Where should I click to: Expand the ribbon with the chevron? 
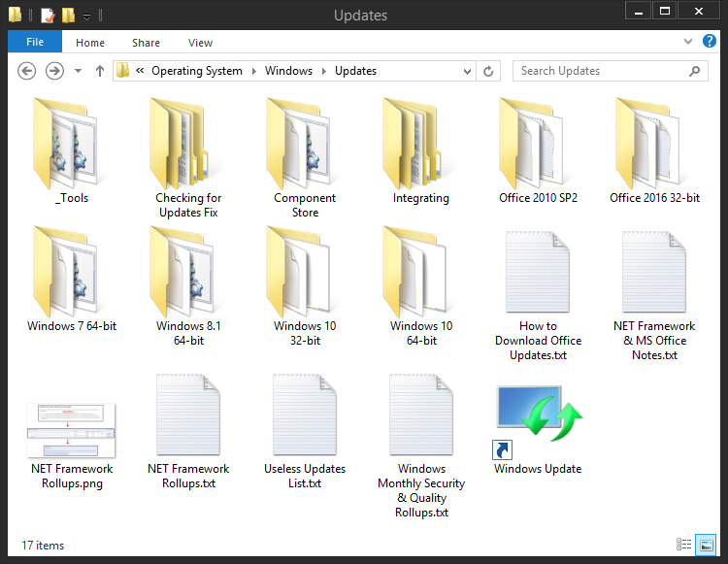(x=688, y=42)
